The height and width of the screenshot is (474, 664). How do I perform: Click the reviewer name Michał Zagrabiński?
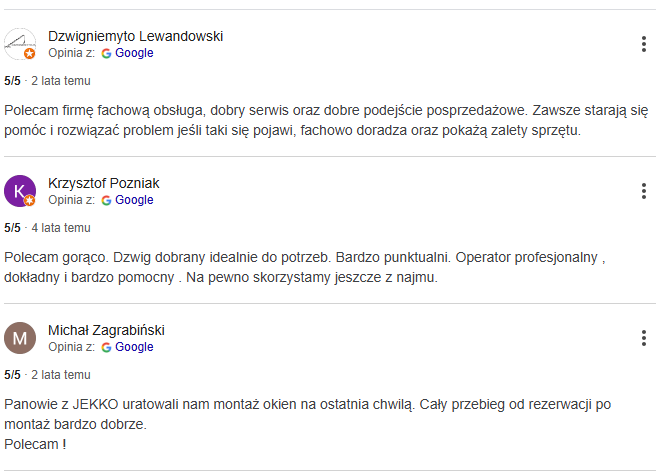(x=106, y=330)
